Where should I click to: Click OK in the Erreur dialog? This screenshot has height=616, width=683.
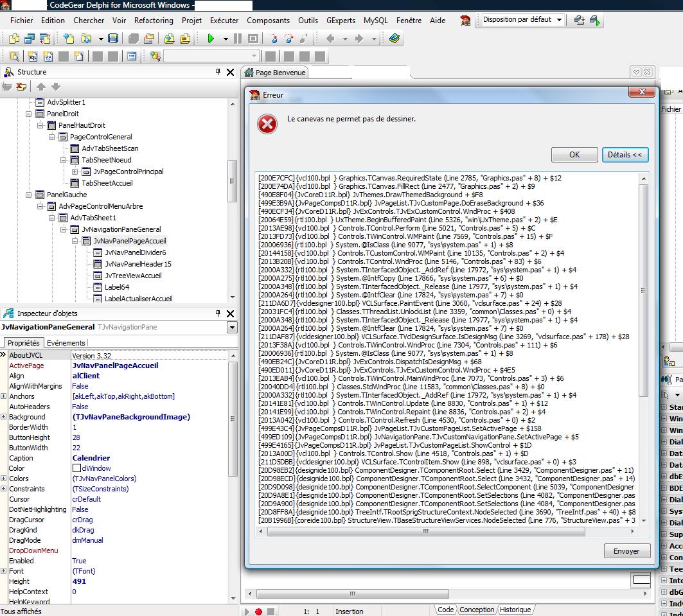point(574,155)
